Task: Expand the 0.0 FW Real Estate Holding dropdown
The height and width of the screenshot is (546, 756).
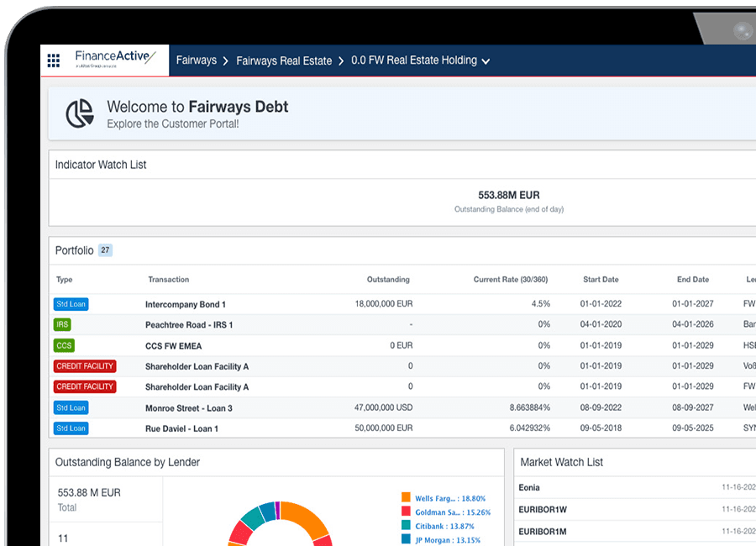Action: (x=486, y=60)
